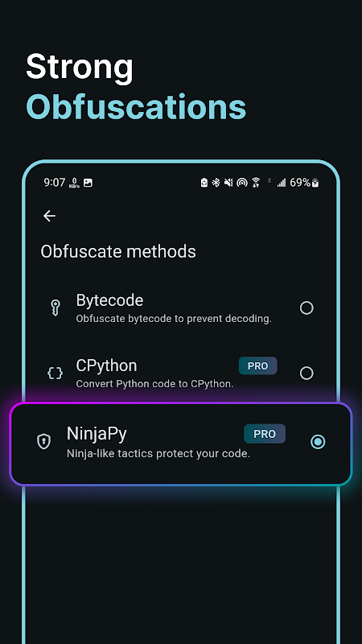Tap the muted sound status icon

pyautogui.click(x=228, y=183)
